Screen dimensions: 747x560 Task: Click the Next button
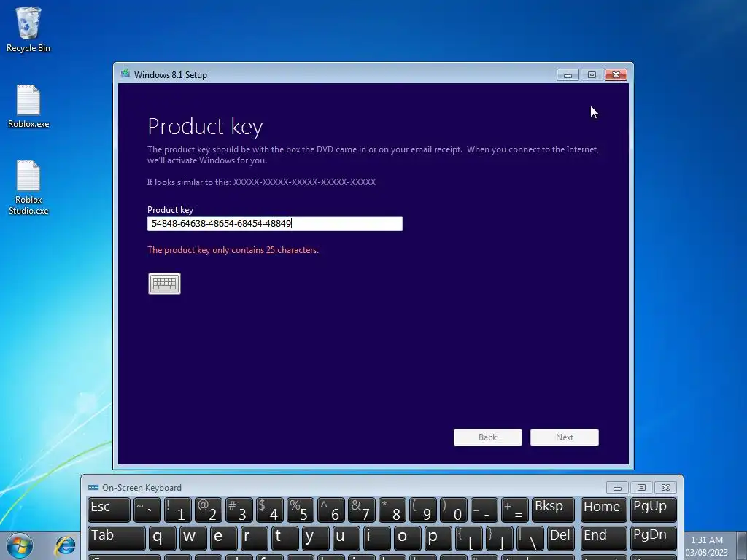click(x=565, y=437)
